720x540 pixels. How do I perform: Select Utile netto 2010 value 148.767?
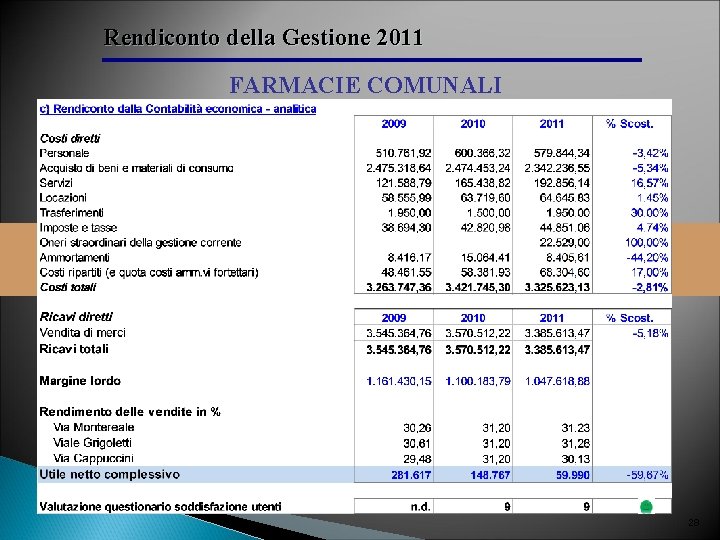click(x=490, y=475)
